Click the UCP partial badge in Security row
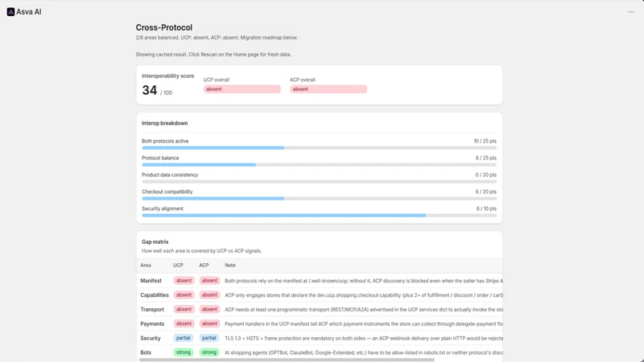This screenshot has height=362, width=644. pos(184,338)
